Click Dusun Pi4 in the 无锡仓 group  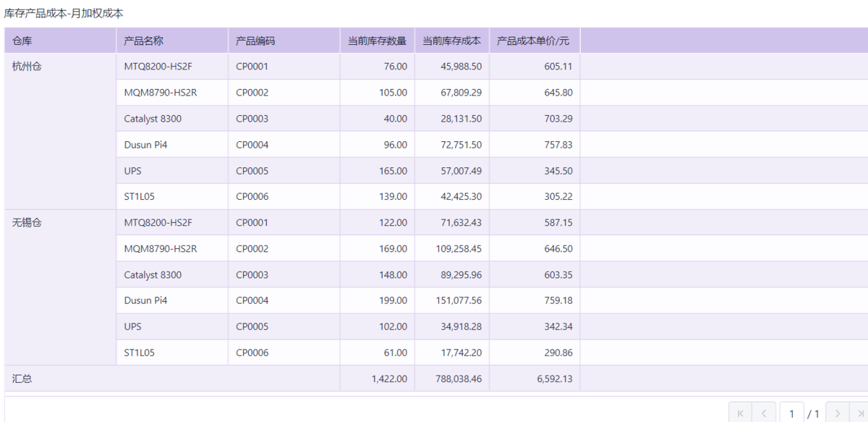[x=145, y=300]
